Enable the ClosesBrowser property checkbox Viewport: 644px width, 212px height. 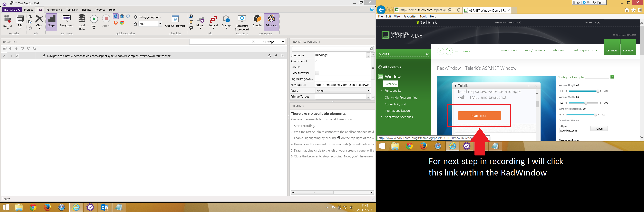pos(317,73)
